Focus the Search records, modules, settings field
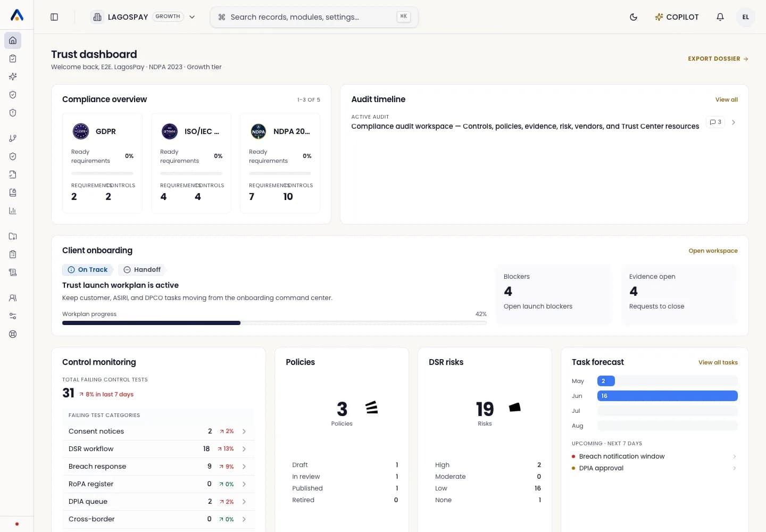 pos(314,17)
